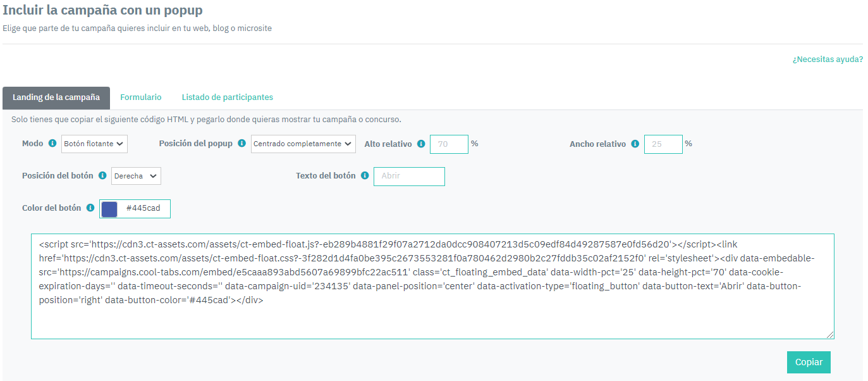
Task: Click info icon beside Posición del popup
Action: pyautogui.click(x=241, y=144)
